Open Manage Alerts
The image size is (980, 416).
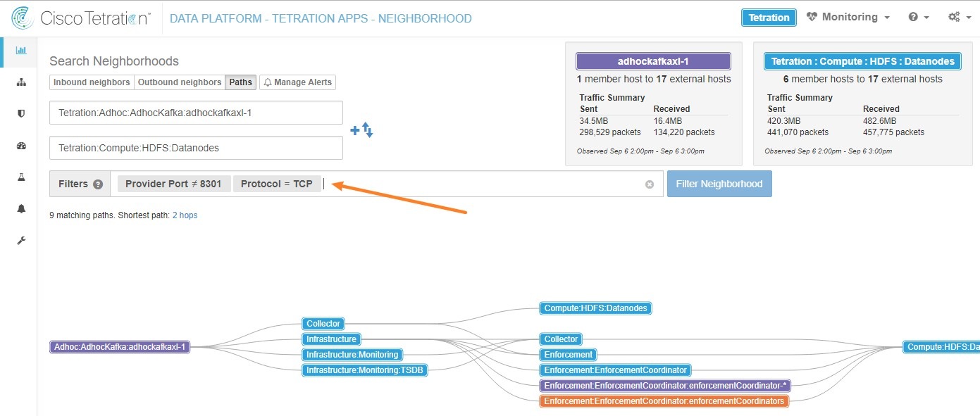point(297,82)
